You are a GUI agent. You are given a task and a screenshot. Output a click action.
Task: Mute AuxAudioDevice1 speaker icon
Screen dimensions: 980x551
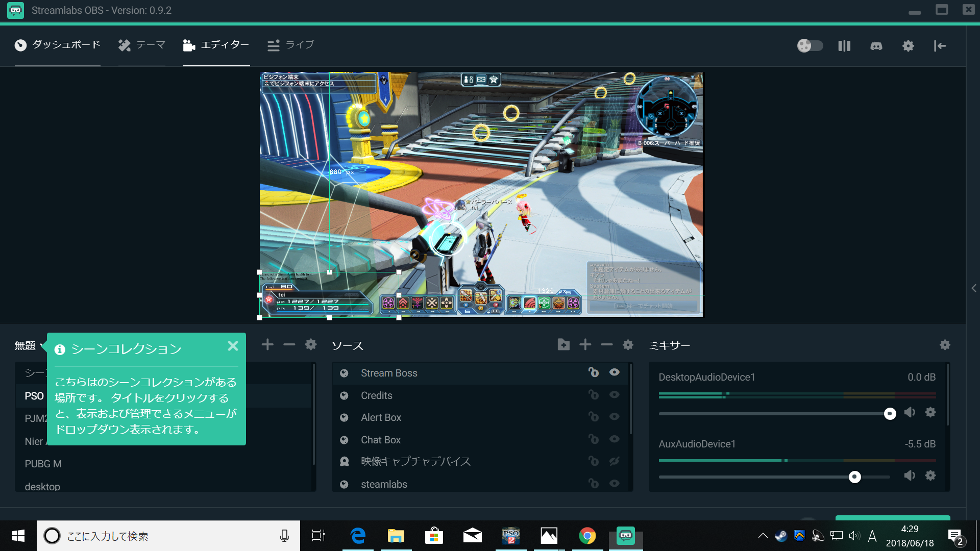[x=910, y=475]
